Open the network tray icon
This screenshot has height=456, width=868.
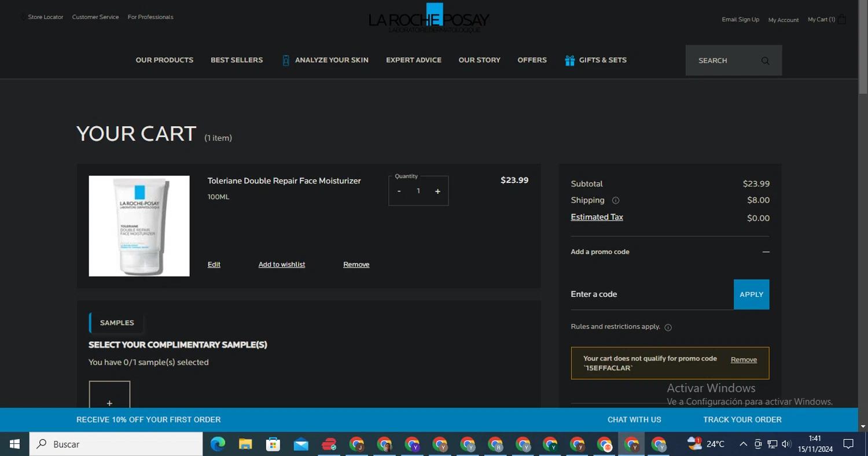pos(772,444)
